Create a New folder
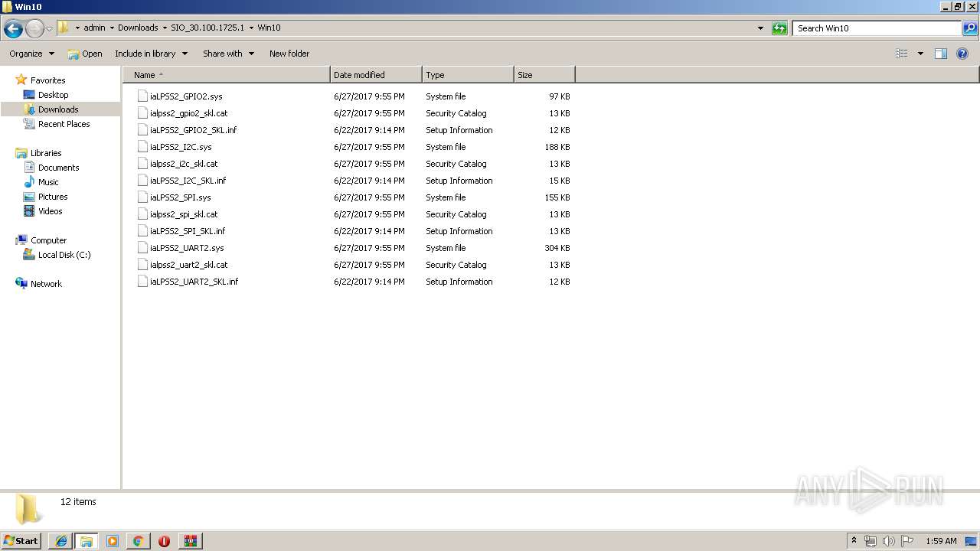 (289, 54)
